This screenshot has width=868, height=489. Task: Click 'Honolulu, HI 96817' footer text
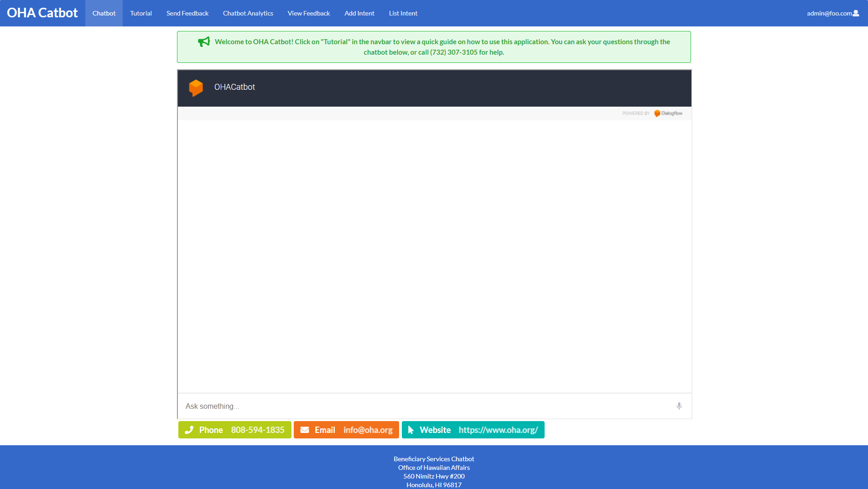(x=434, y=485)
